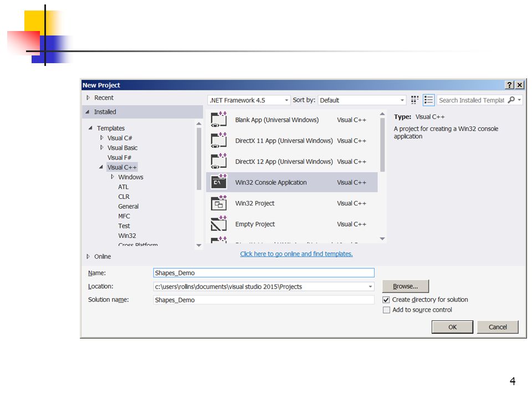Switch template view to small icons

coord(415,100)
